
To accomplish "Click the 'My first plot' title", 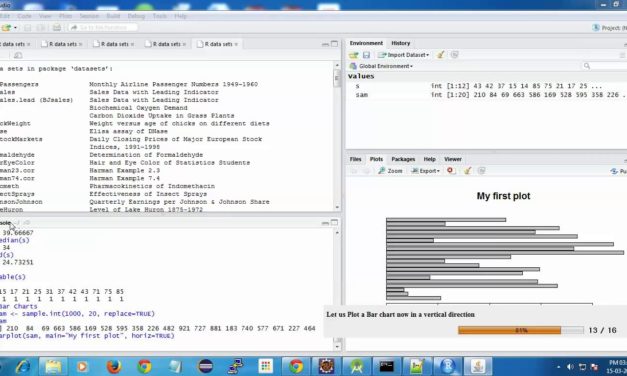I will coord(503,196).
